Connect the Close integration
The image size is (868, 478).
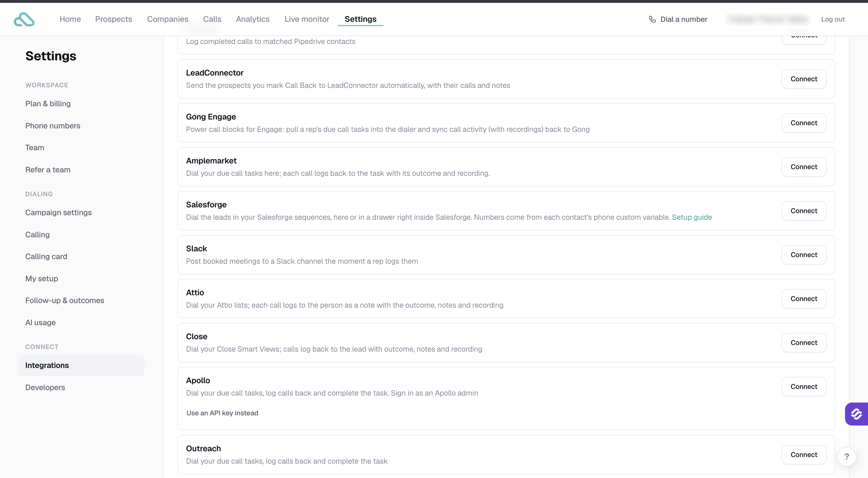[804, 342]
